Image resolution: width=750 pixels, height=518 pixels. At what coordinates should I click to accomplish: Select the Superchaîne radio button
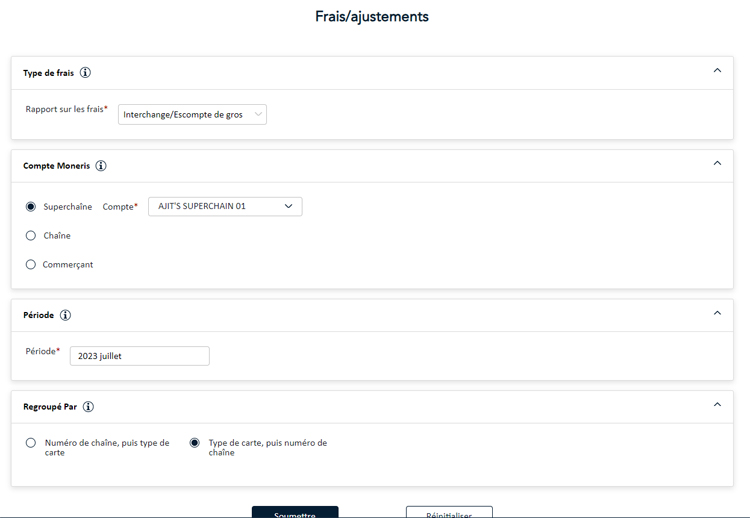coord(31,207)
